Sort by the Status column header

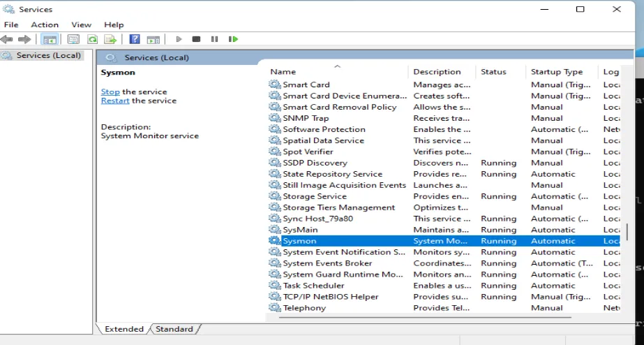501,71
